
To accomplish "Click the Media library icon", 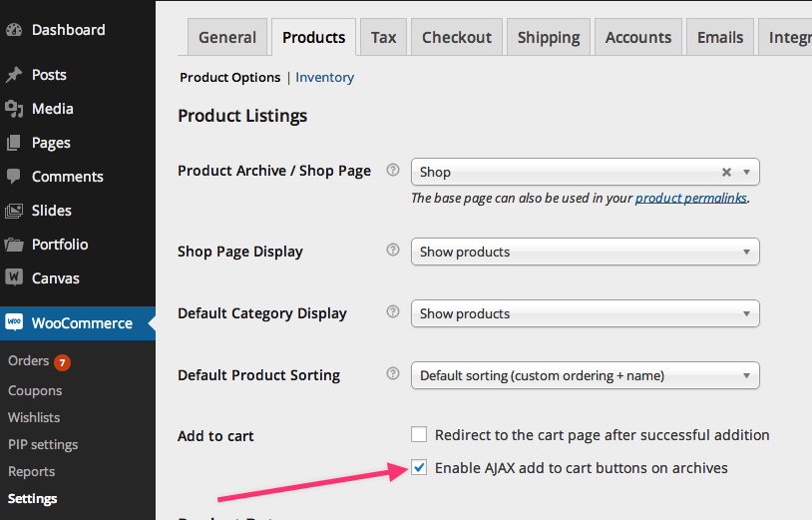I will pos(14,109).
